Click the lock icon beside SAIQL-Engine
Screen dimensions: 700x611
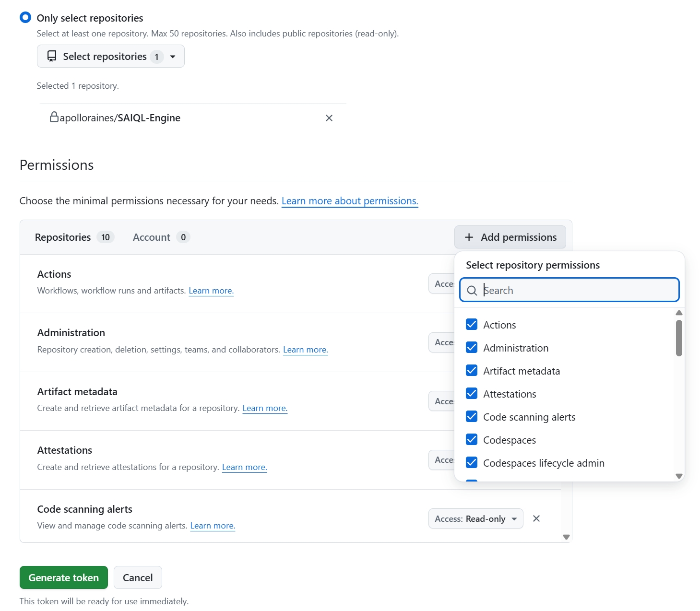[x=54, y=117]
